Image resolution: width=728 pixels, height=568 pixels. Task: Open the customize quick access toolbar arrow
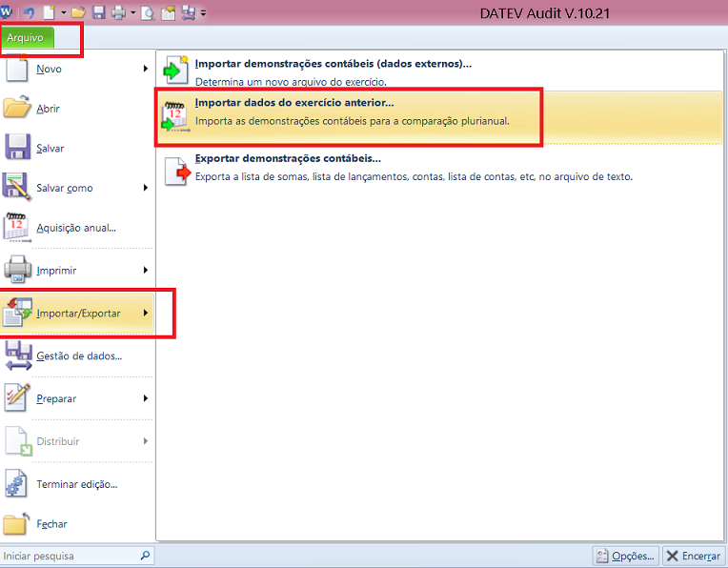[x=203, y=13]
